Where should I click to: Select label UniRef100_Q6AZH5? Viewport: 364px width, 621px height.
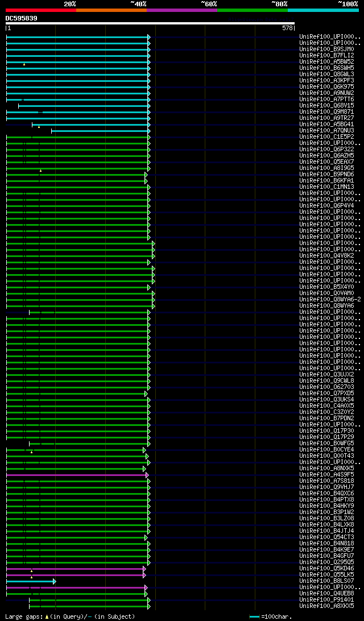pos(327,156)
